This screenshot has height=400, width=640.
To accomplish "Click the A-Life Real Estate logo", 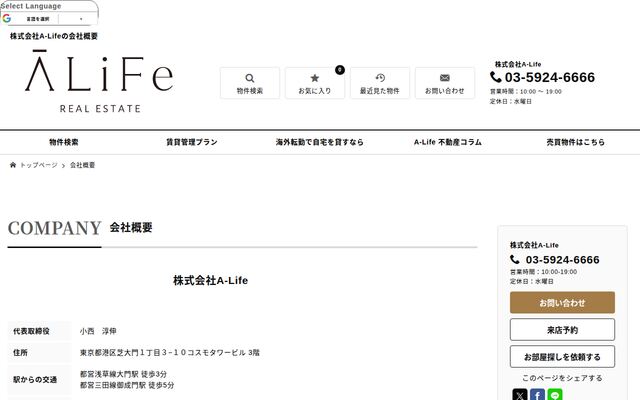I will pos(99,81).
